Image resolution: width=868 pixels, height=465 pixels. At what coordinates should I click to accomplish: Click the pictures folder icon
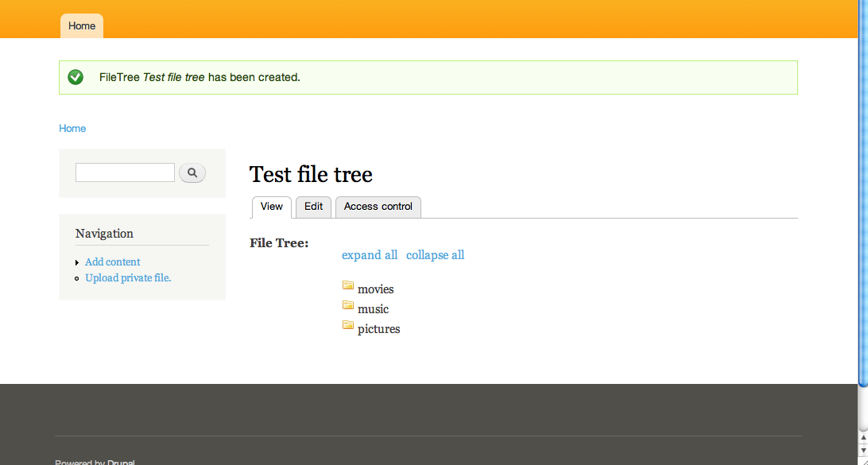click(347, 326)
